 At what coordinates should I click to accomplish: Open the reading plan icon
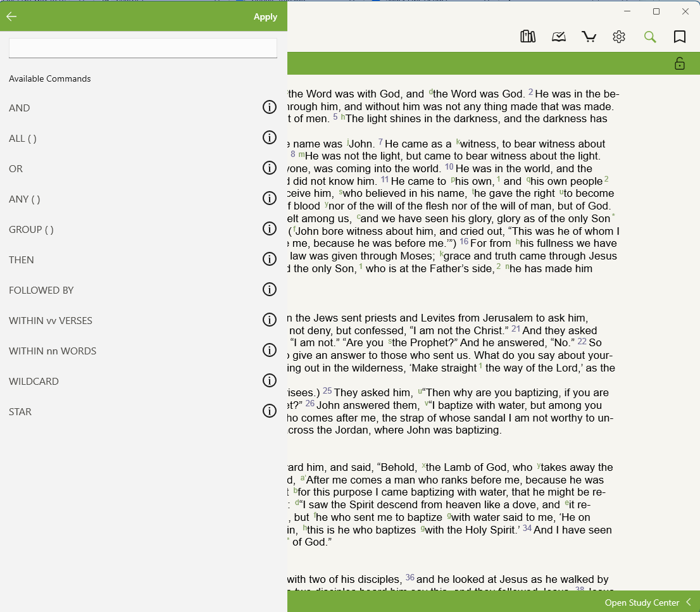558,37
